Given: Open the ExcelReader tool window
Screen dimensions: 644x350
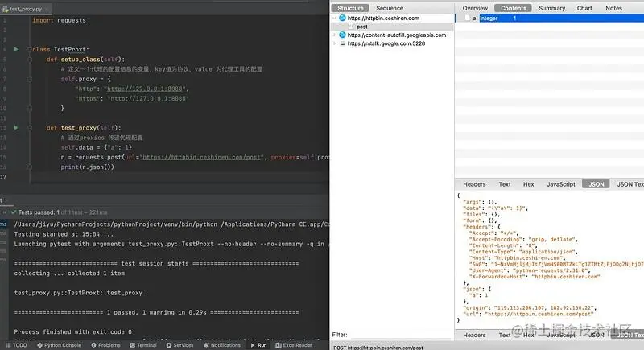Looking at the screenshot, I should 294,345.
